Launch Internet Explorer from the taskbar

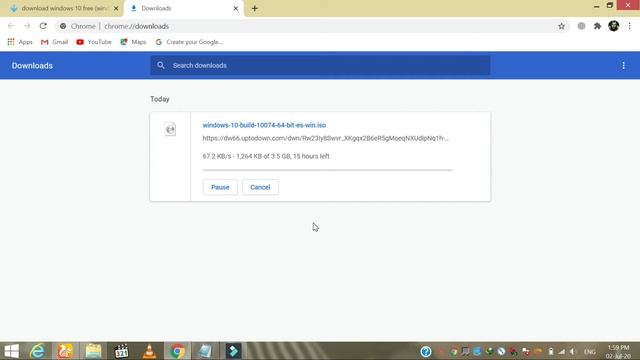point(38,351)
